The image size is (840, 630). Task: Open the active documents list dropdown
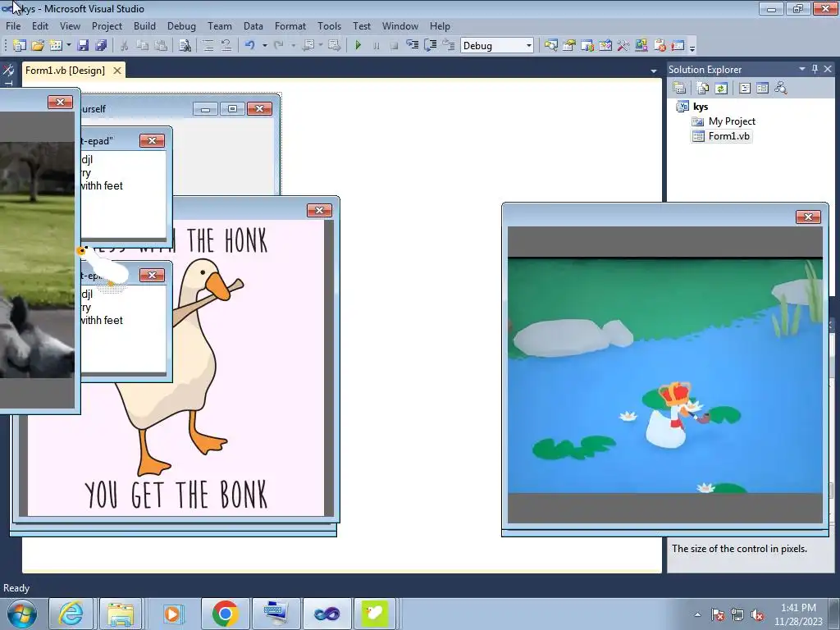point(654,71)
